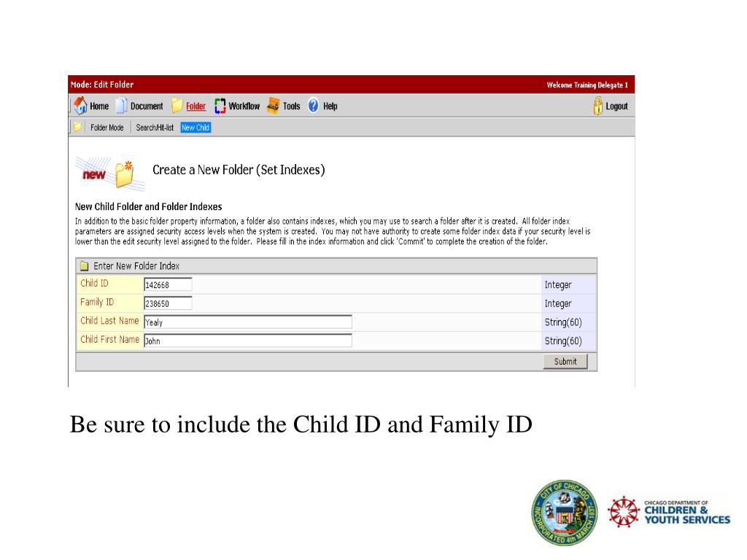Image resolution: width=747 pixels, height=560 pixels.
Task: Click the 'Child First Name' label
Action: [x=110, y=339]
